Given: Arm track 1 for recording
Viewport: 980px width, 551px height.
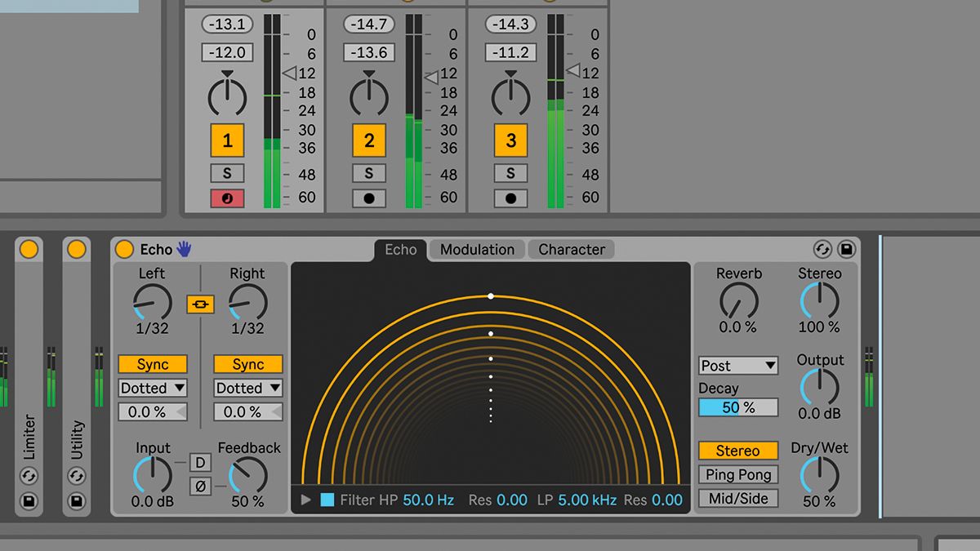Looking at the screenshot, I should pos(226,198).
